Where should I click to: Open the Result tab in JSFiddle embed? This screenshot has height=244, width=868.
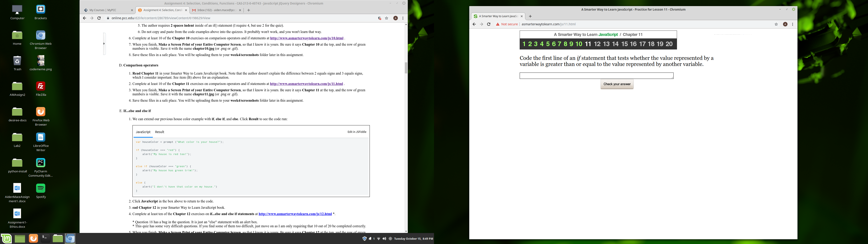coord(159,132)
